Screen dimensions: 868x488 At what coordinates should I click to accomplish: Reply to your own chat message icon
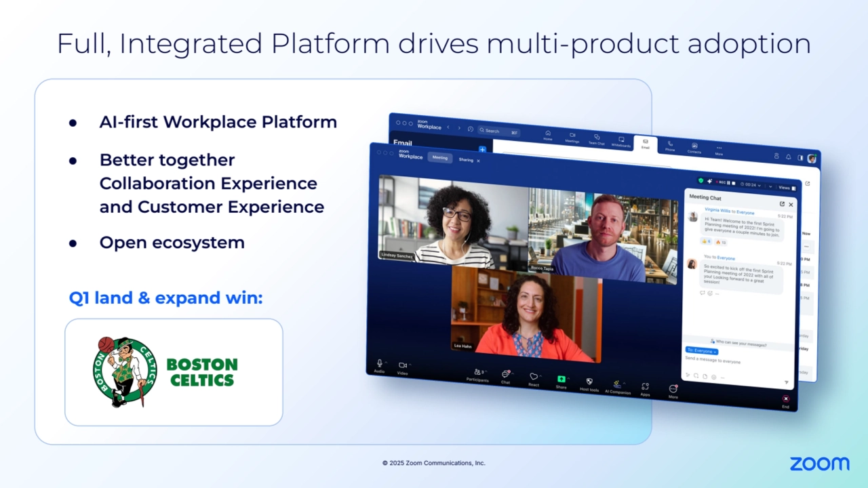pyautogui.click(x=703, y=292)
